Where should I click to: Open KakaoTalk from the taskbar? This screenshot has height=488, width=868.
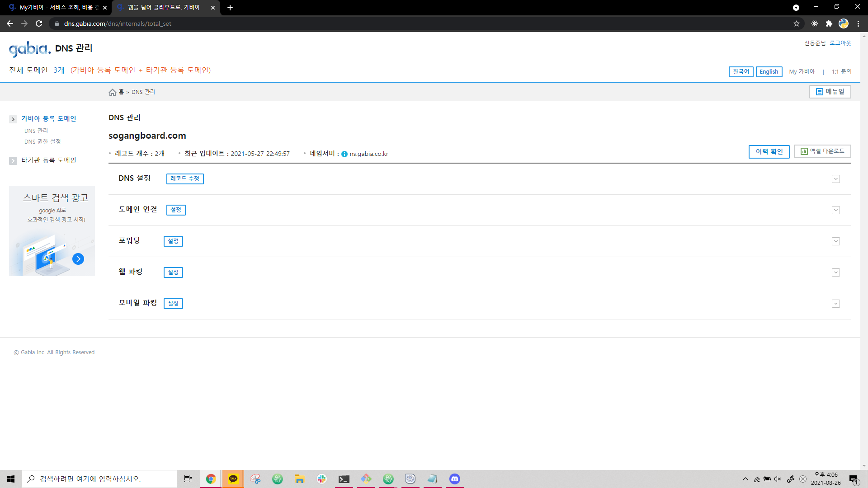pos(233,479)
